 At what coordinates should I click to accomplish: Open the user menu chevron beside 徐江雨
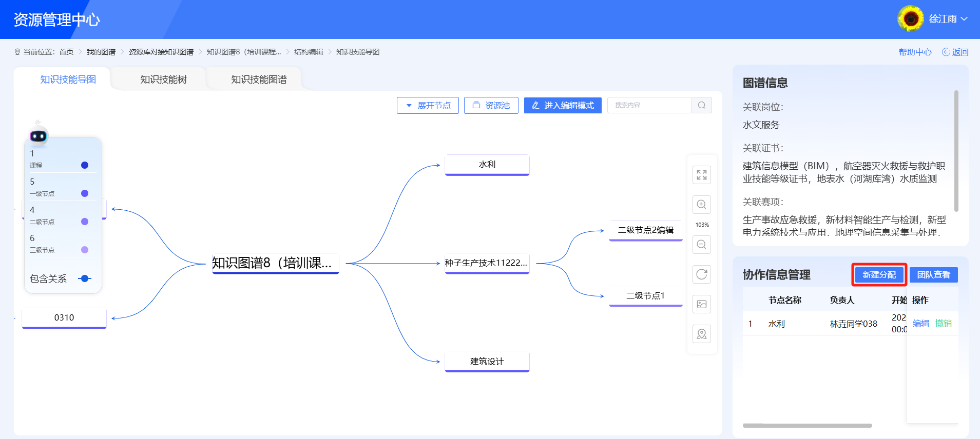coord(964,19)
